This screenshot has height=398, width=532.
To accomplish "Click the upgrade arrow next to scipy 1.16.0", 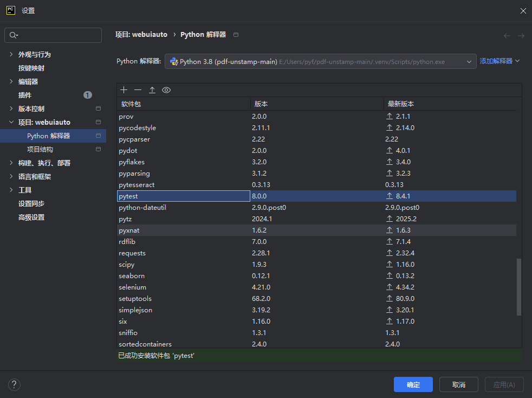I will [x=390, y=264].
